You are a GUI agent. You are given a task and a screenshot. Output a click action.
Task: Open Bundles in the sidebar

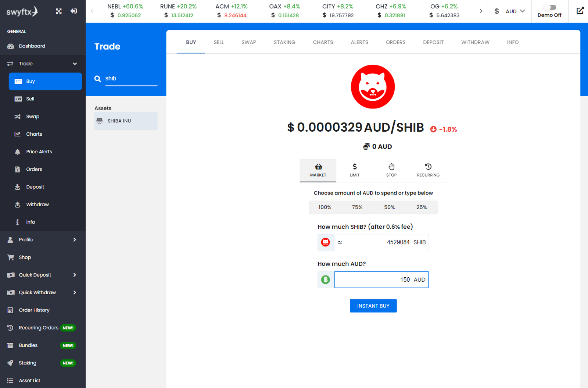coord(43,345)
